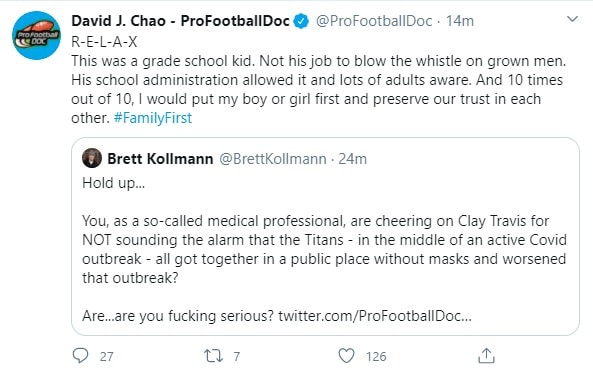593x372 pixels.
Task: Open the quoted tweet starting with Hold up
Action: pos(325,236)
